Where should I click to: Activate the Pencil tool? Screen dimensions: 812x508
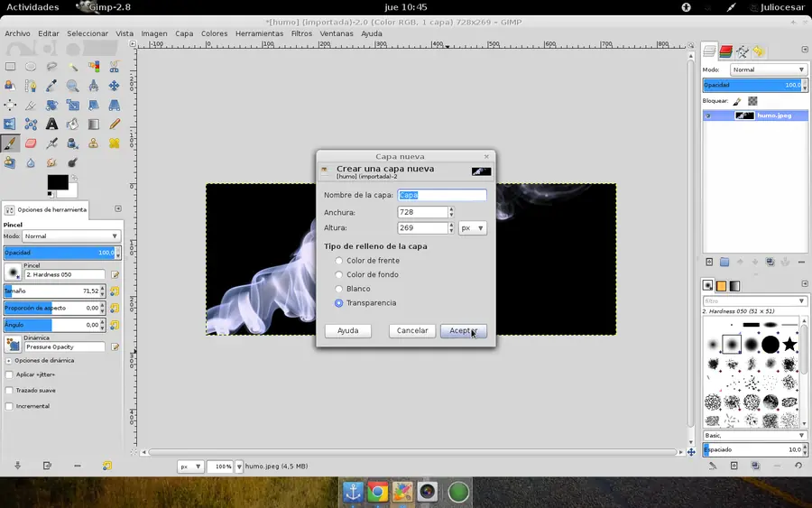point(115,125)
